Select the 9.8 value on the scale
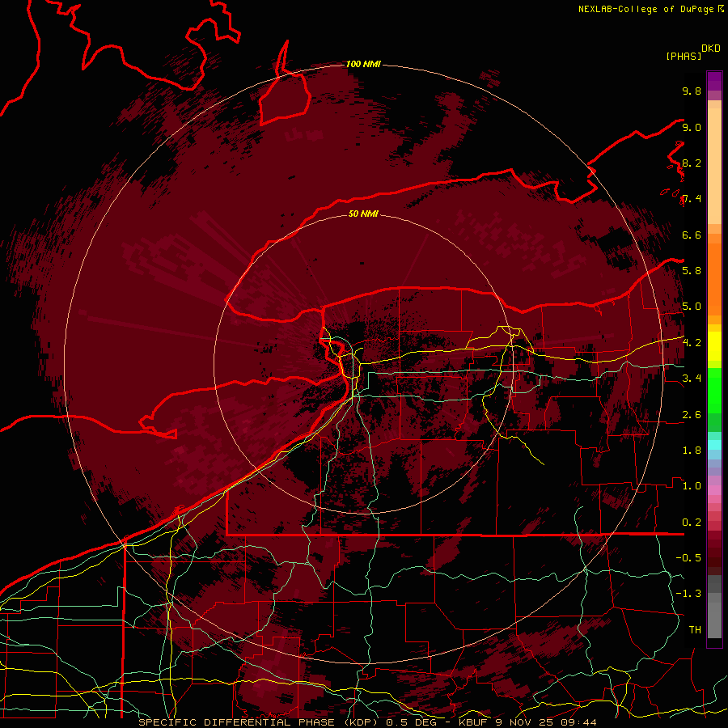 pyautogui.click(x=692, y=91)
